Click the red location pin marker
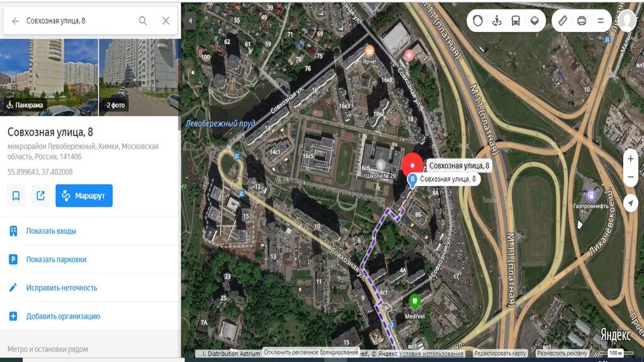This screenshot has width=644, height=362. 413,165
